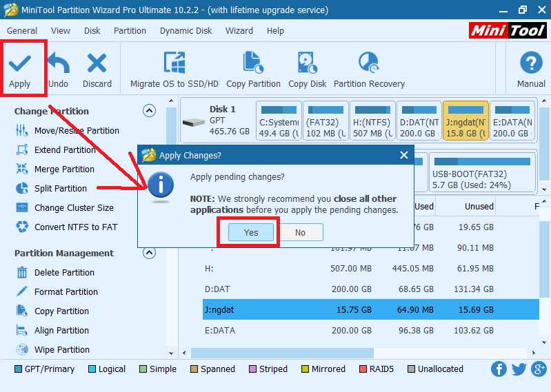Click the Used column header

click(x=424, y=207)
